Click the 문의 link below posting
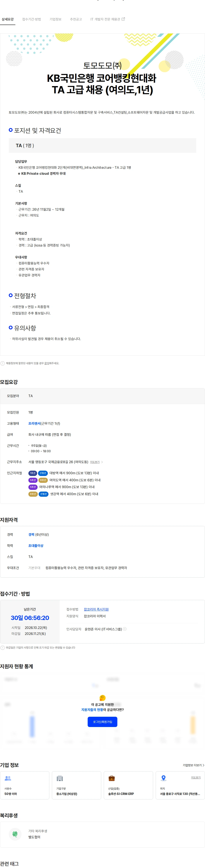Viewport: 205px width, 868px height. coord(47,363)
